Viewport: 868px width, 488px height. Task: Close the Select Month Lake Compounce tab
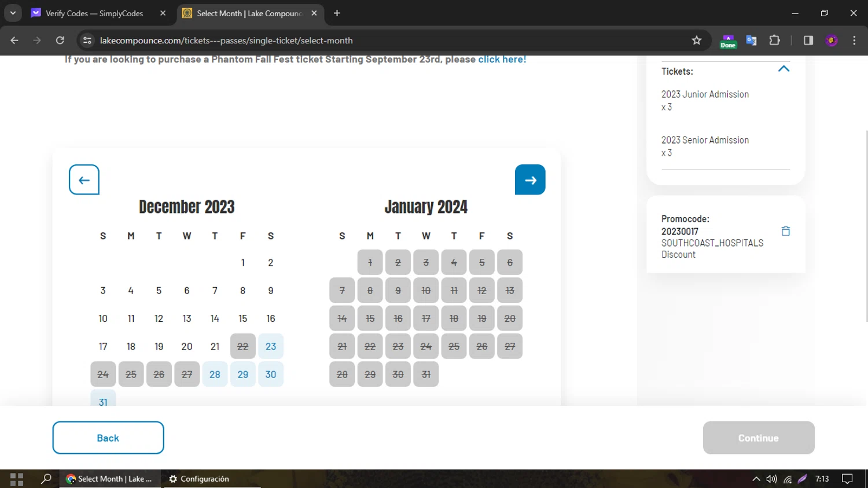point(314,13)
